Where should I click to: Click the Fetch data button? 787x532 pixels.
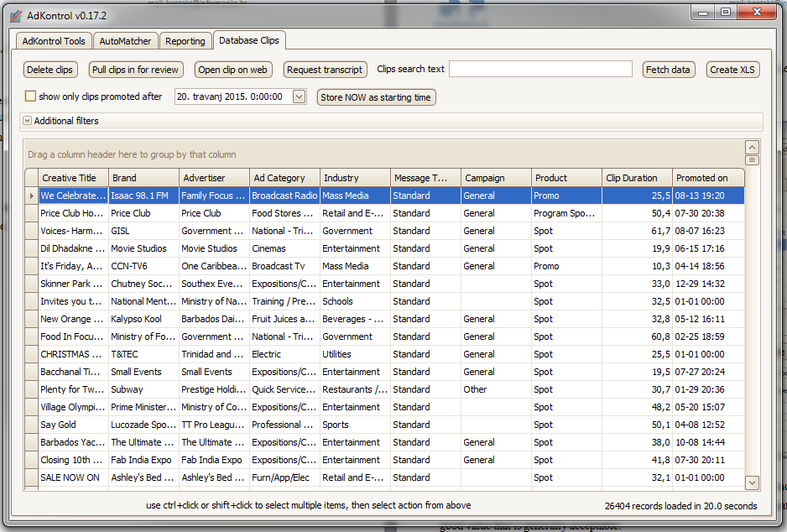[x=668, y=70]
